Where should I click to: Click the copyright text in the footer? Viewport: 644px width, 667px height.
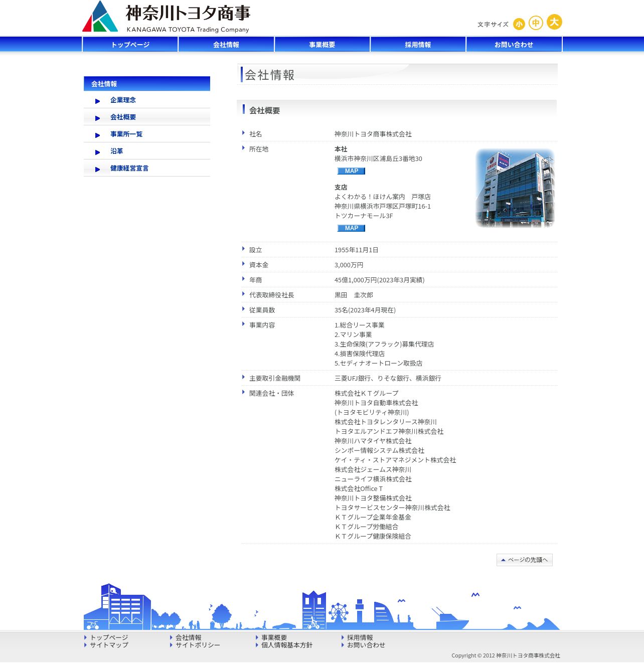point(506,655)
